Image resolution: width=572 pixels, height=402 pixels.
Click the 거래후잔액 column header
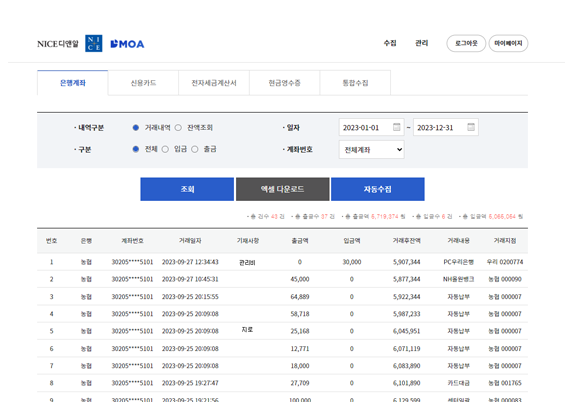406,241
